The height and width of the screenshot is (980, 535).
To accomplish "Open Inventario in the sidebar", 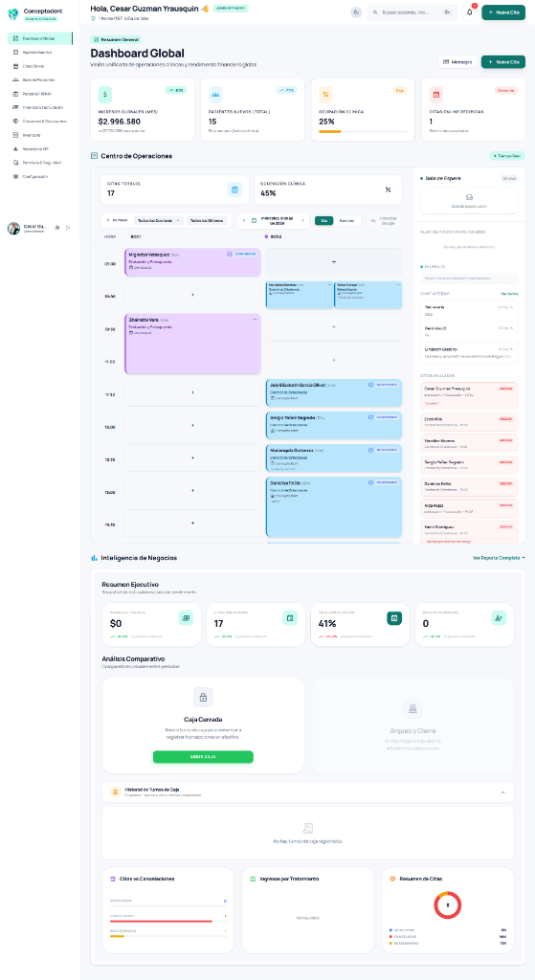I will [40, 135].
